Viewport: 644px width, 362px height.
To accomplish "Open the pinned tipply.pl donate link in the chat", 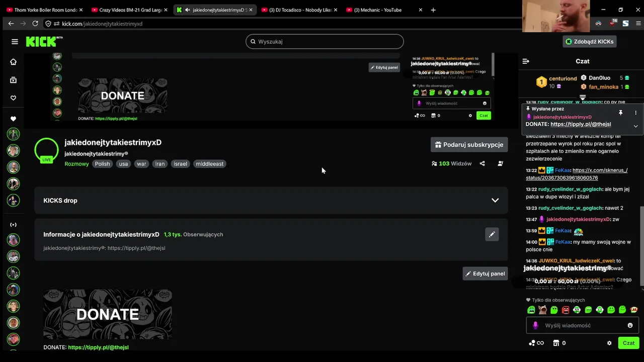I will (x=581, y=124).
